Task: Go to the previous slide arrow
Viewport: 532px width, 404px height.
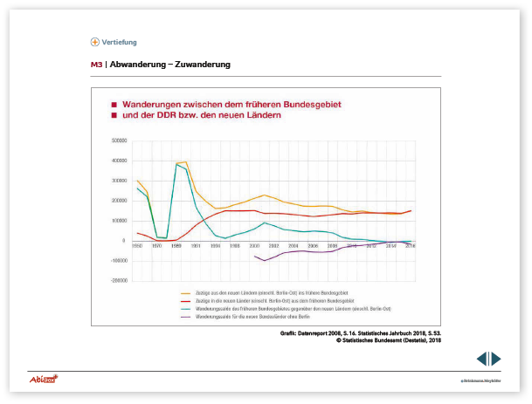Action: (481, 359)
